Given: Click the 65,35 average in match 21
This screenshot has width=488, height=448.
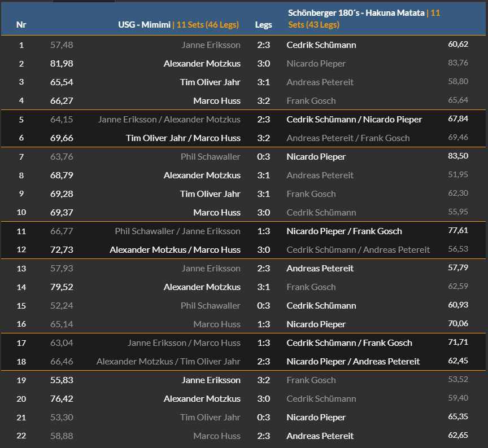Looking at the screenshot, I should (458, 416).
